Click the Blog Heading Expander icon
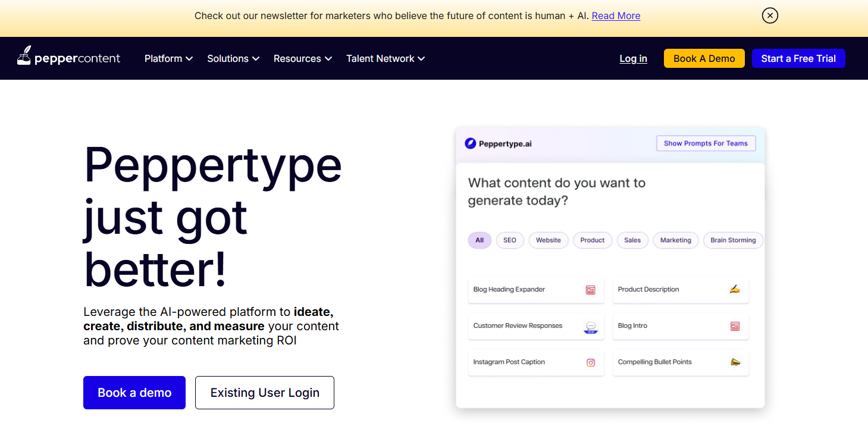Image resolution: width=868 pixels, height=445 pixels. pos(590,290)
